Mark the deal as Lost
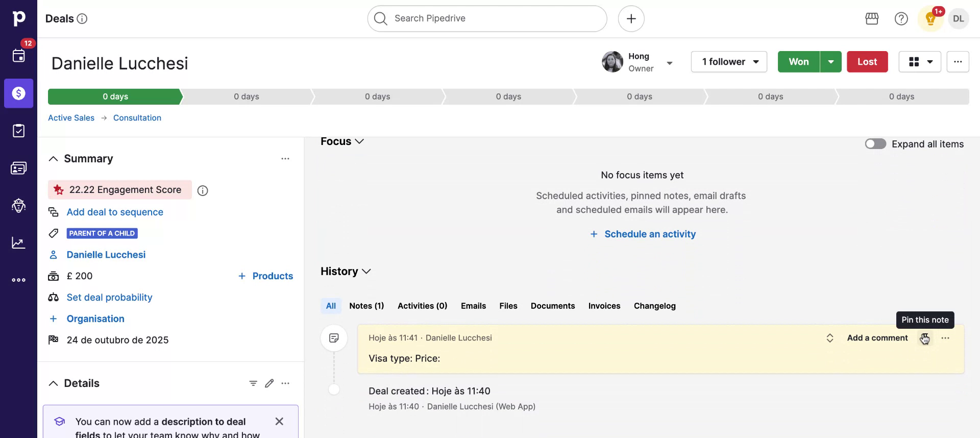980x438 pixels. pos(867,62)
